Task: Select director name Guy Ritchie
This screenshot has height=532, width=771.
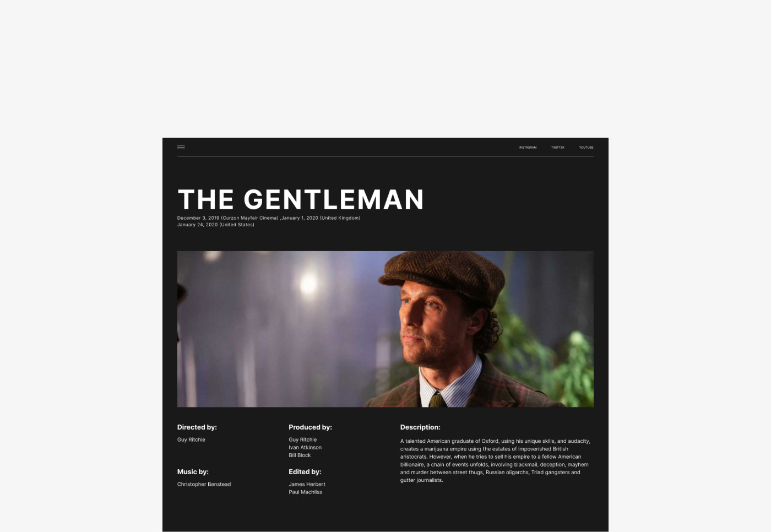Action: click(191, 439)
